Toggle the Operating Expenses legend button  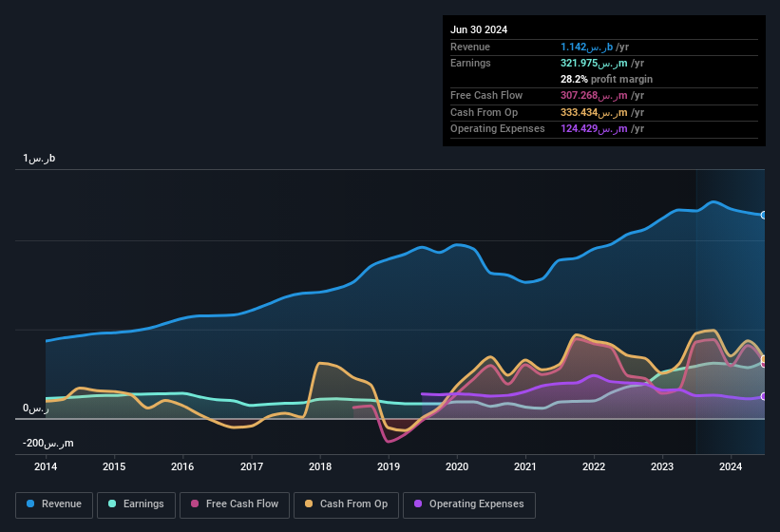(469, 504)
